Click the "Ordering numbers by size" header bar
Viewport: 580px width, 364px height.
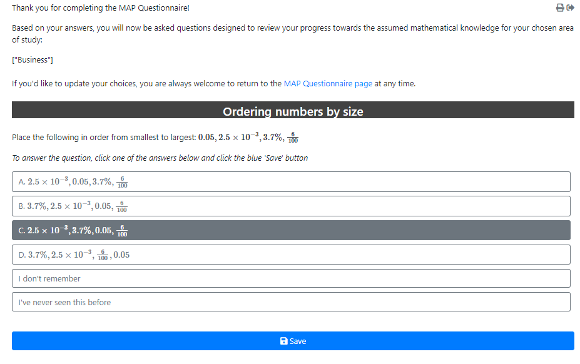click(293, 110)
